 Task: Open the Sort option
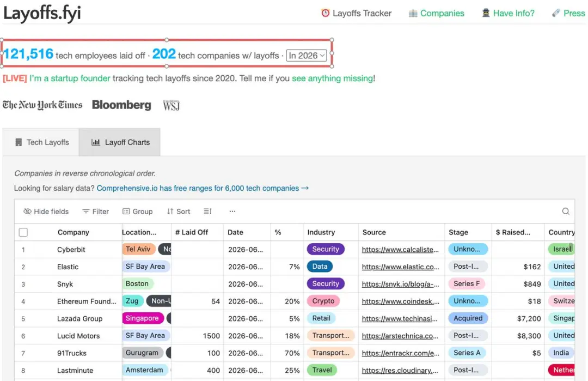pos(179,211)
